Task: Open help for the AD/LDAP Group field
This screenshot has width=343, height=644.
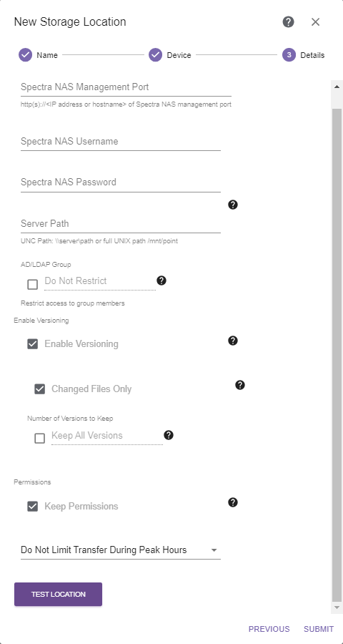Action: pos(161,280)
